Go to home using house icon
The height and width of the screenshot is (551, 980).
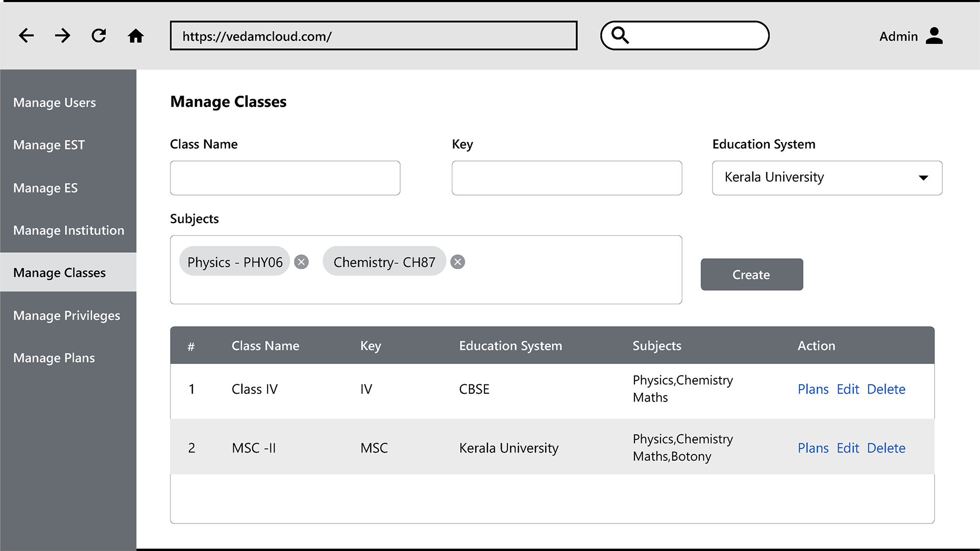tap(136, 36)
